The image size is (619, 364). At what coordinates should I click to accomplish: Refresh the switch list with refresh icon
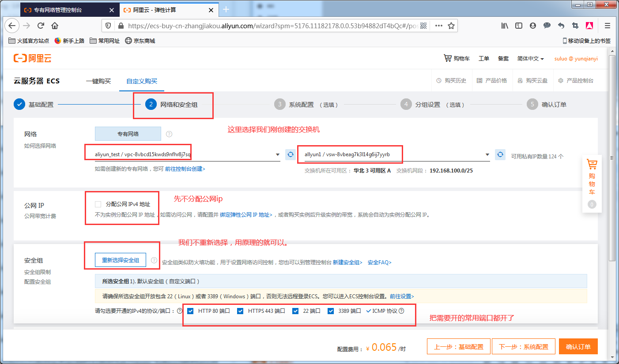point(500,154)
